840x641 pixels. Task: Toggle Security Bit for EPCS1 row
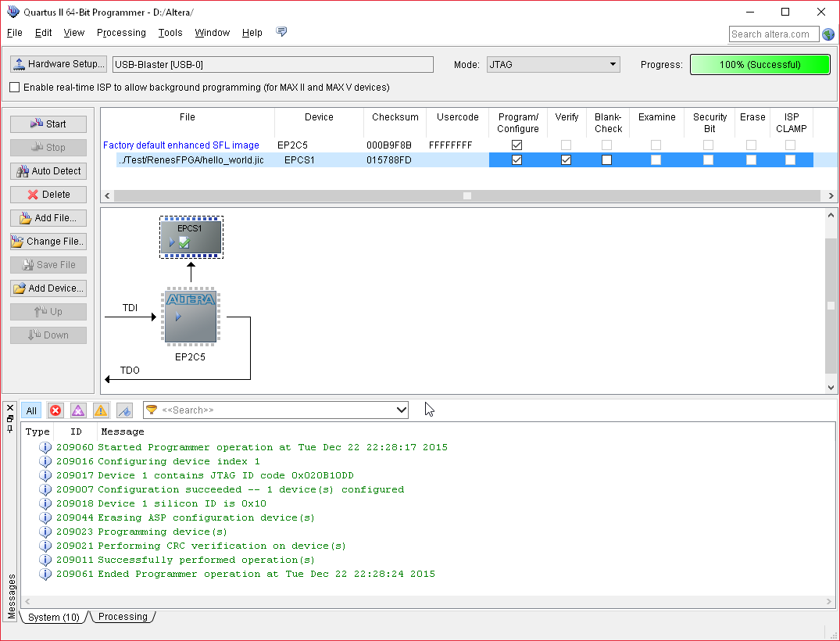[x=708, y=159]
